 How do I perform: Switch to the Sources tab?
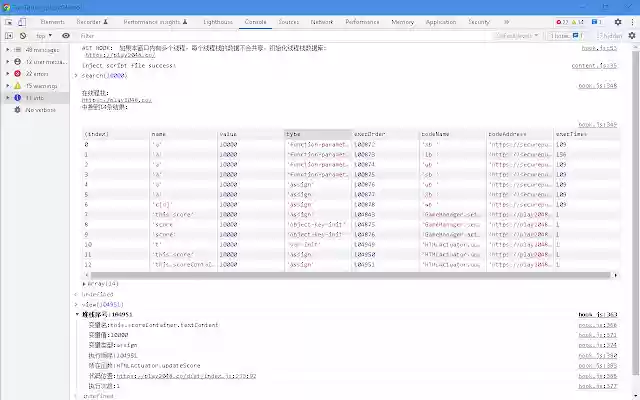pos(289,22)
